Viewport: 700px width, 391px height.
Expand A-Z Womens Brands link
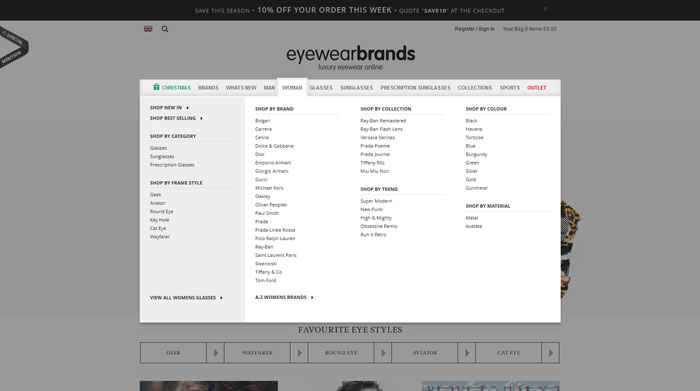pyautogui.click(x=284, y=297)
